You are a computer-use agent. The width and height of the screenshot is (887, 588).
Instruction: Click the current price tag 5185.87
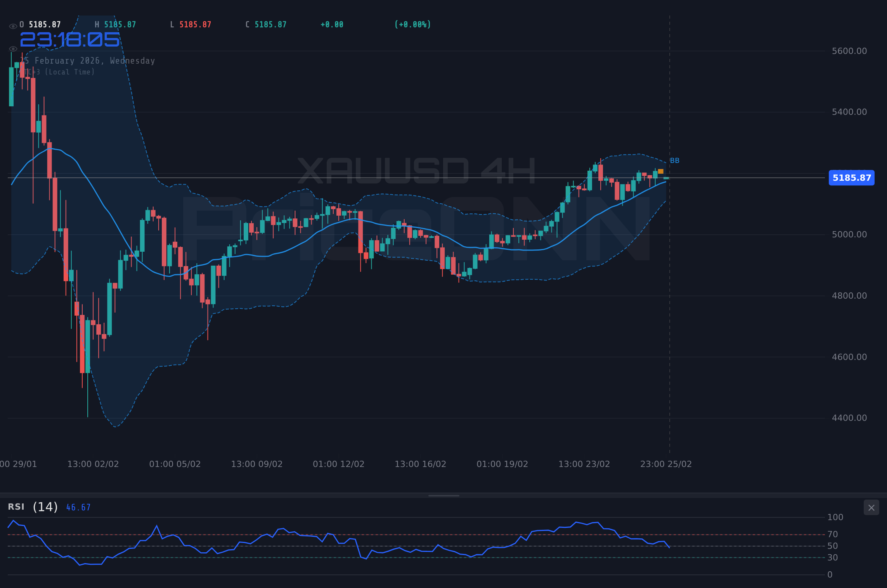coord(852,178)
